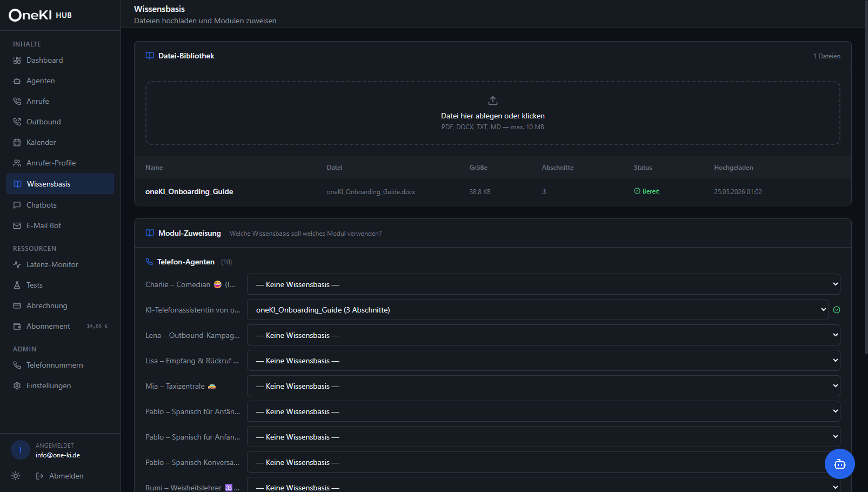Click the Hochgeladen column header
This screenshot has width=868, height=492.
pos(733,168)
